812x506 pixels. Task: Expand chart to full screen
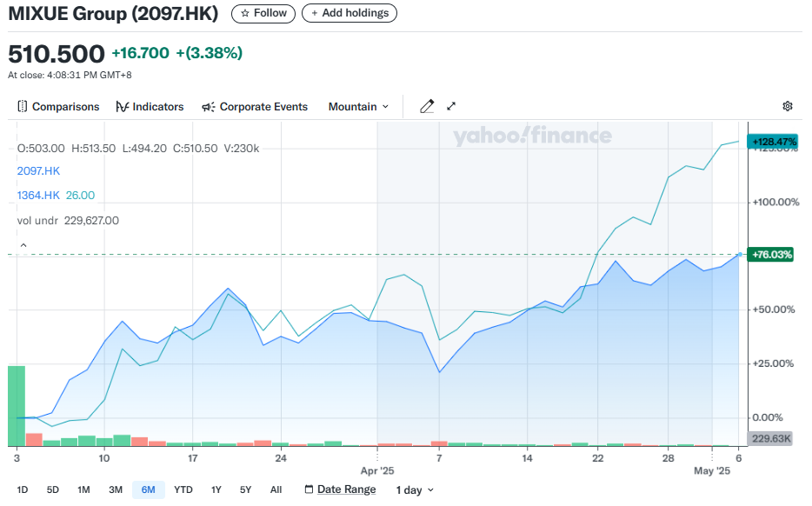coord(451,106)
